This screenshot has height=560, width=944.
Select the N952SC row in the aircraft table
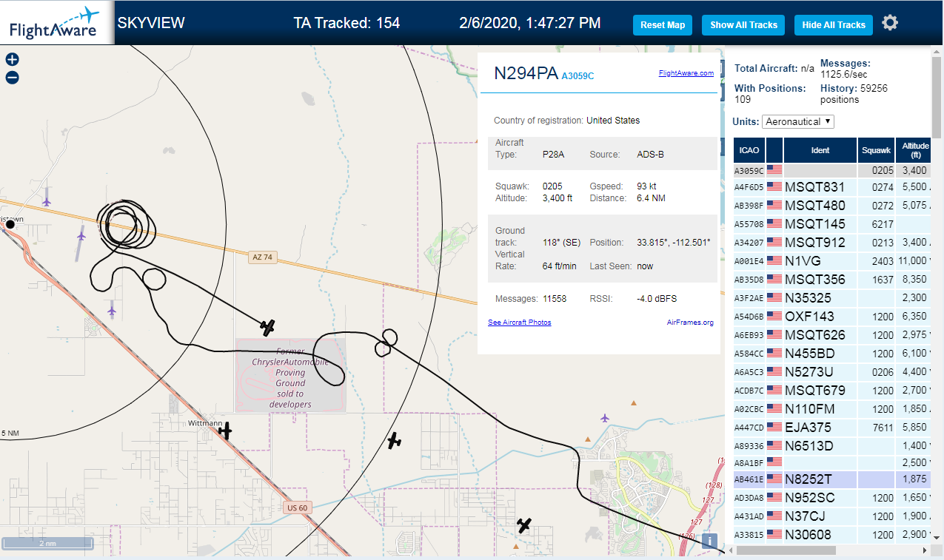pyautogui.click(x=831, y=498)
